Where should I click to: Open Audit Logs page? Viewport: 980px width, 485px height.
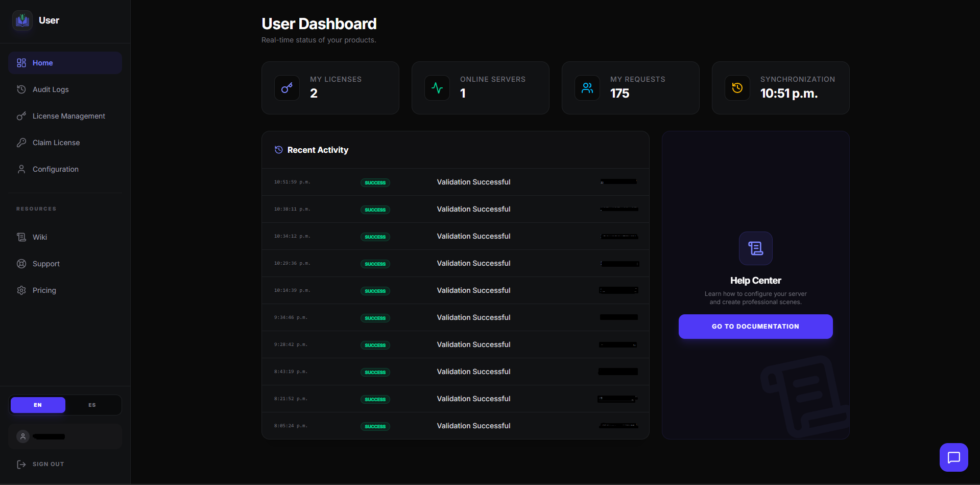(65, 89)
